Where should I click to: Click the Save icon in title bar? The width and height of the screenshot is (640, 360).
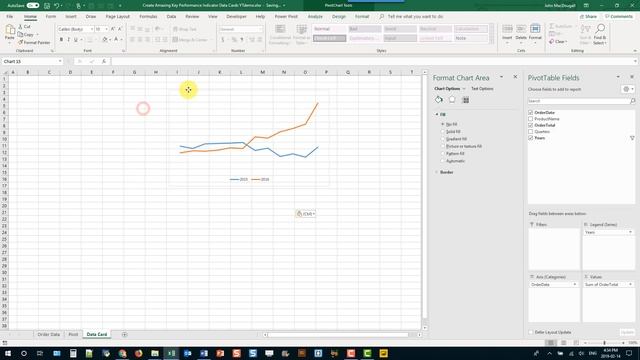47,6
